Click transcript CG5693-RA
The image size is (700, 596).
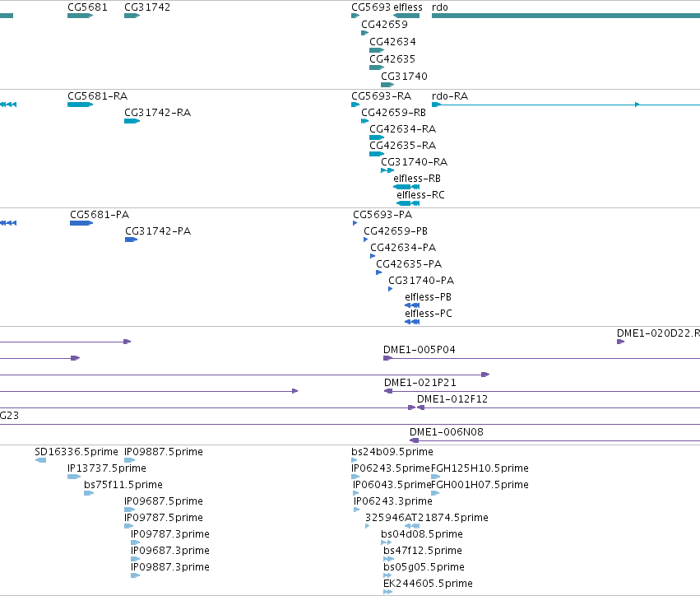pos(381,96)
